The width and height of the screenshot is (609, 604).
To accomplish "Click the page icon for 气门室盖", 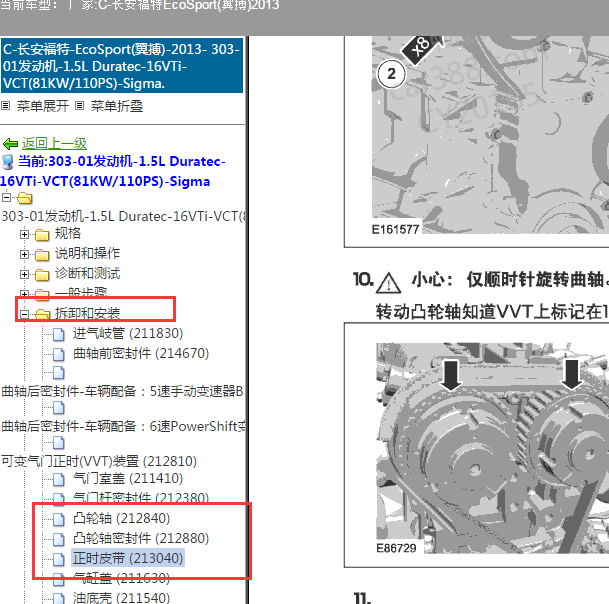I will tap(59, 479).
